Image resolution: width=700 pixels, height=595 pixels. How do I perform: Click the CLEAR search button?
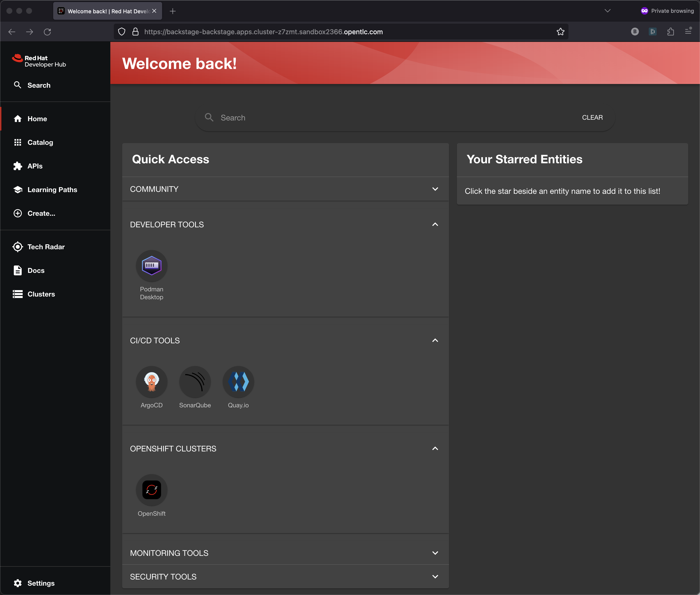(x=592, y=117)
